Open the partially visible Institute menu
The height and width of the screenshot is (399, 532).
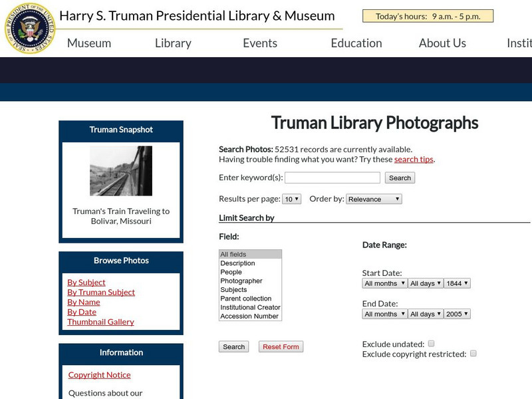pyautogui.click(x=519, y=43)
